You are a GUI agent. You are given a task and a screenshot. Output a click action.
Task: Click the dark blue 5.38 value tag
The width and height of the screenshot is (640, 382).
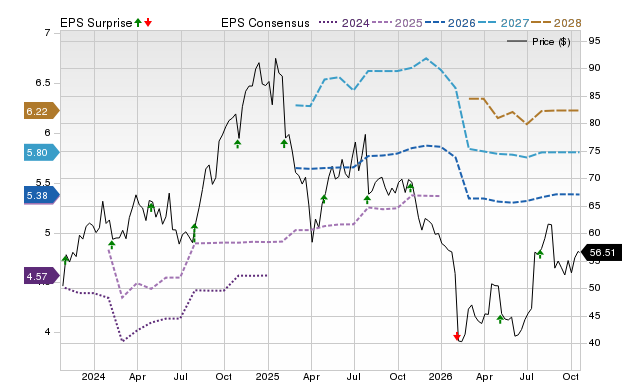[x=42, y=195]
